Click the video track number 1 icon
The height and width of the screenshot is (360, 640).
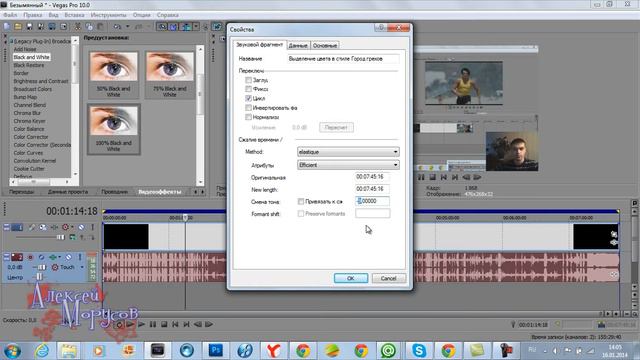[17, 227]
